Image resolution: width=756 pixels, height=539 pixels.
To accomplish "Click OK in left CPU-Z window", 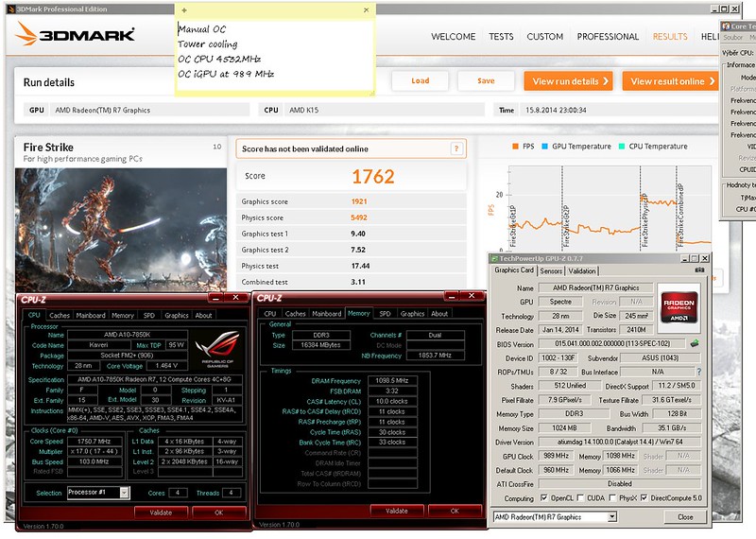I will tap(219, 513).
